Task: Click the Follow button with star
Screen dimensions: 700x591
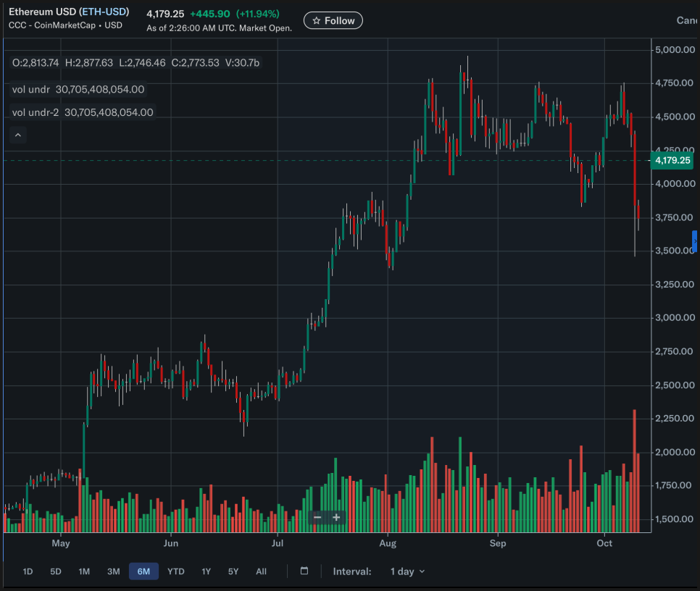Action: pyautogui.click(x=333, y=21)
